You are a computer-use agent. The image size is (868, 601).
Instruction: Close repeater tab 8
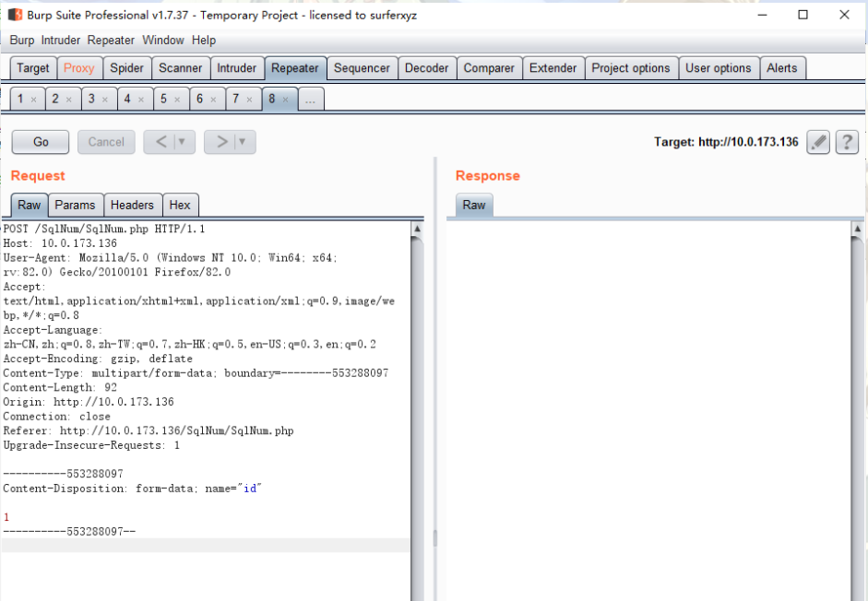pyautogui.click(x=286, y=100)
